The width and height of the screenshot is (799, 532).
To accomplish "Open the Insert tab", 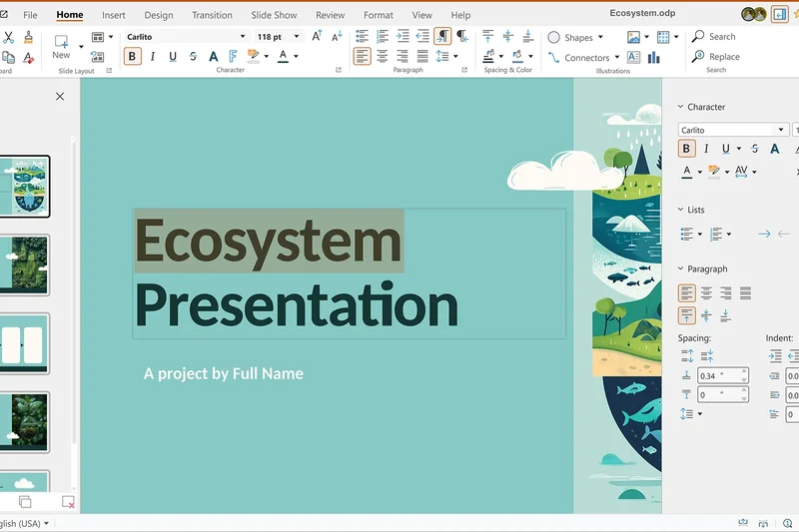I will (x=114, y=15).
